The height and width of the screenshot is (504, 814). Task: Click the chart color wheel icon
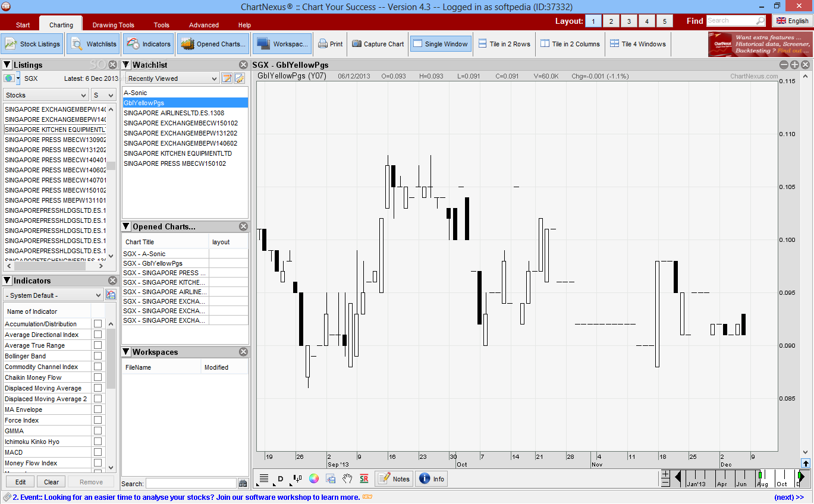pyautogui.click(x=314, y=478)
